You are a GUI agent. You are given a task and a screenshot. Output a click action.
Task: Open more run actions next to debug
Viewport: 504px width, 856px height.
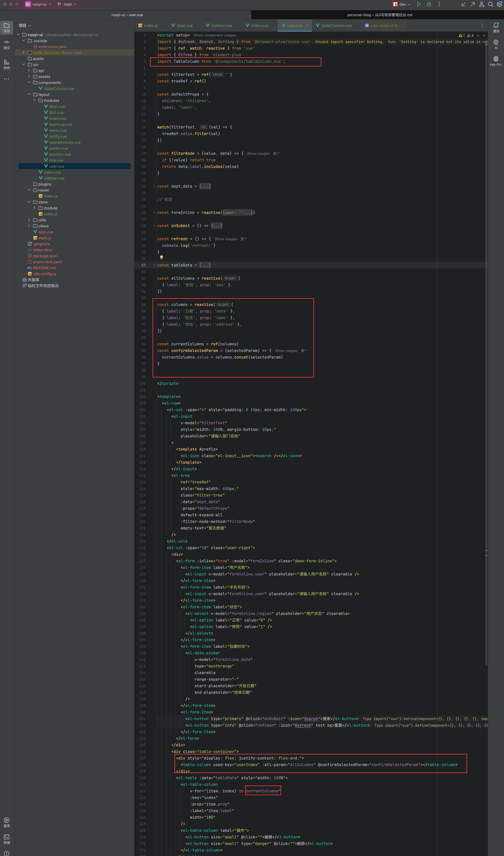point(439,4)
